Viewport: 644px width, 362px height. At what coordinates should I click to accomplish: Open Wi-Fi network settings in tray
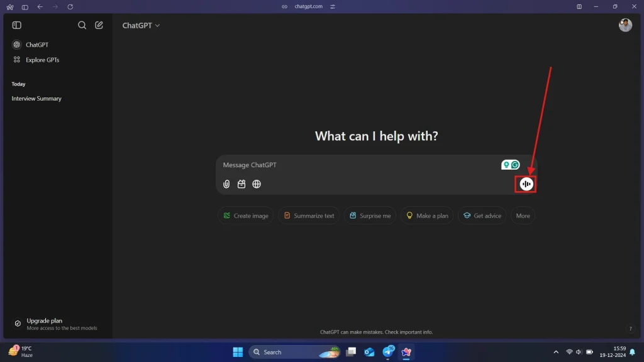(x=569, y=352)
